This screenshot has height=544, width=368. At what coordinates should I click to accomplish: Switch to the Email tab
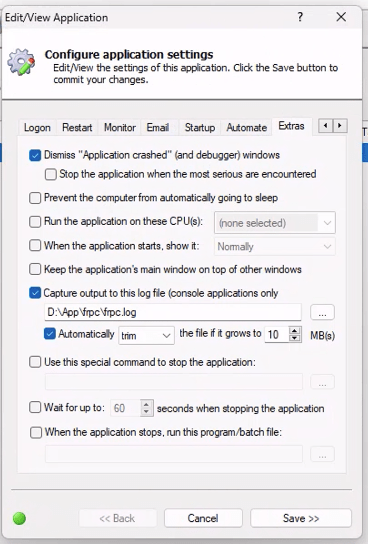(x=158, y=128)
